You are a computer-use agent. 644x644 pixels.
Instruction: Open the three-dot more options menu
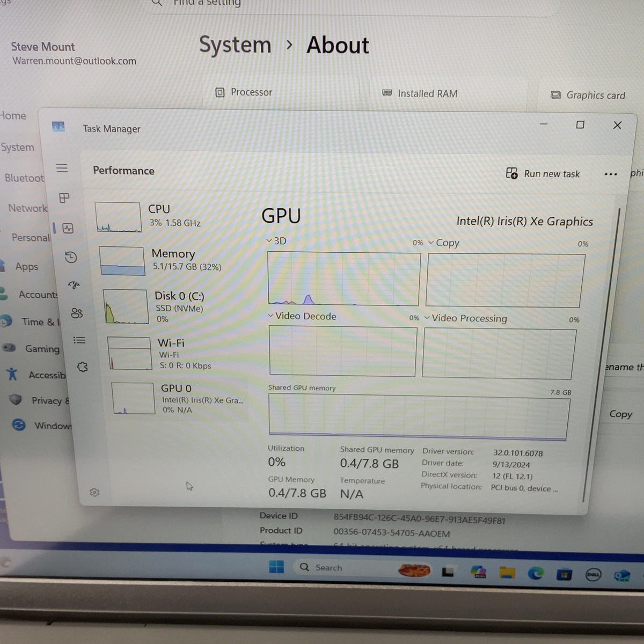611,174
